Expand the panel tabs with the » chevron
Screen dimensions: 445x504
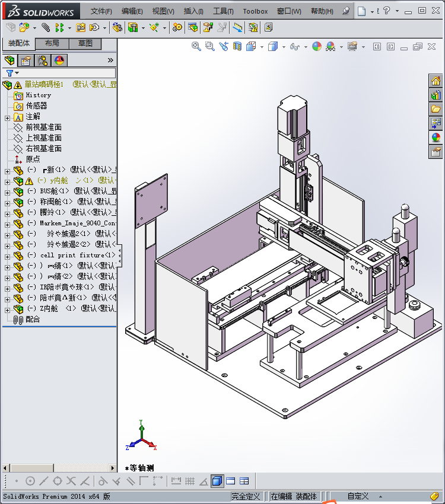[110, 60]
